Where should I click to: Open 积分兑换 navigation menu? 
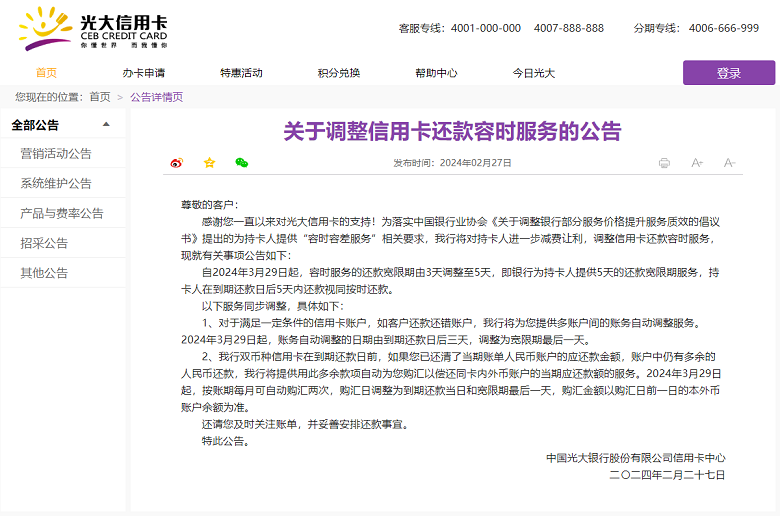(x=339, y=73)
